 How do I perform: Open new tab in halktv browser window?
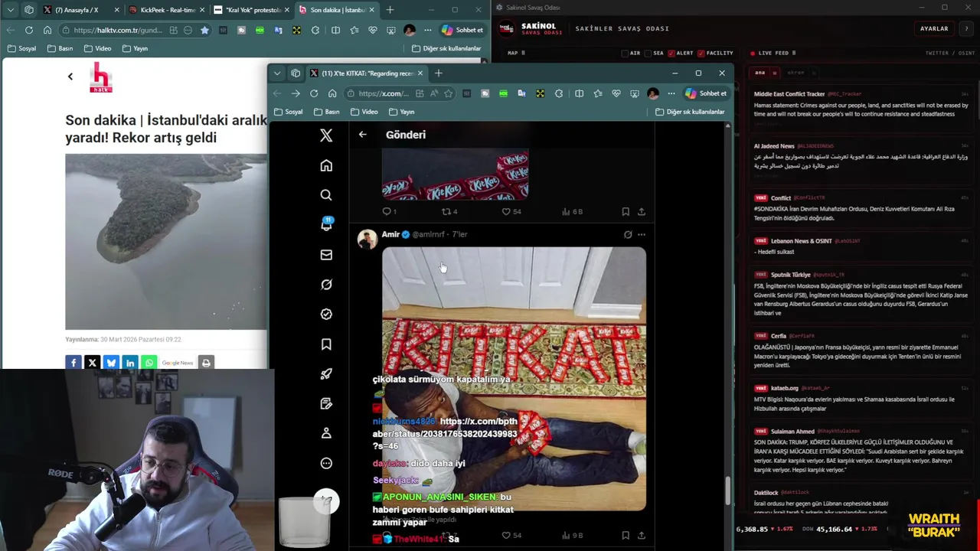[x=390, y=10]
